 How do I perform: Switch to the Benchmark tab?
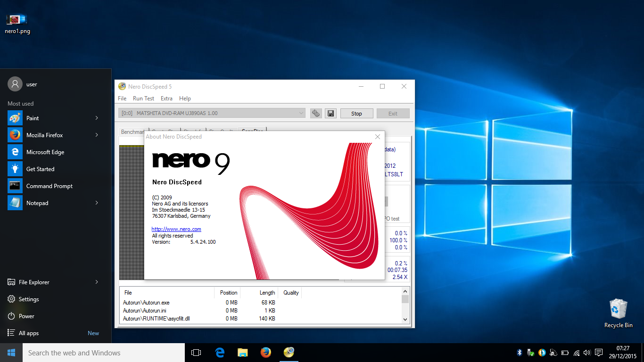132,132
